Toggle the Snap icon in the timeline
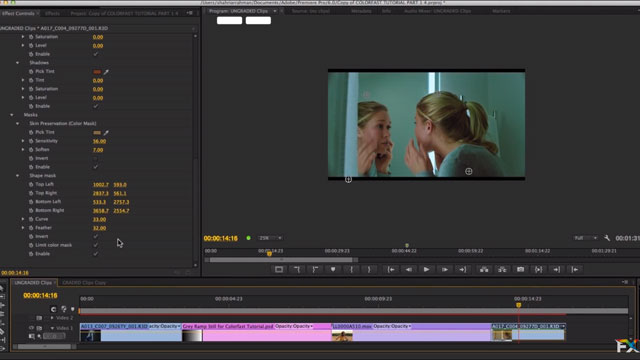Image resolution: width=640 pixels, height=360 pixels. click(53, 309)
